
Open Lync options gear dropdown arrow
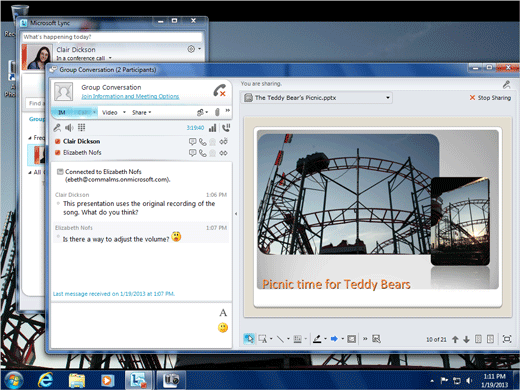(x=199, y=49)
